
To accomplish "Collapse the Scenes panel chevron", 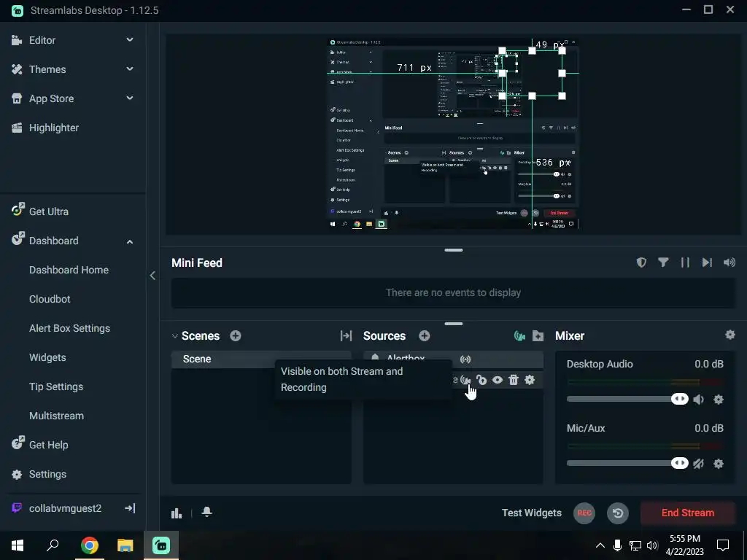I will (174, 335).
